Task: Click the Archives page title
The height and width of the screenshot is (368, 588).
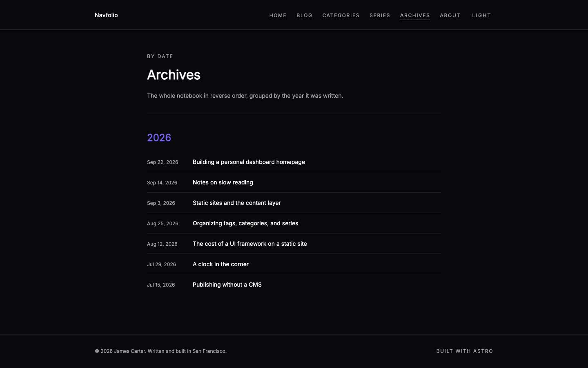Action: point(174,75)
